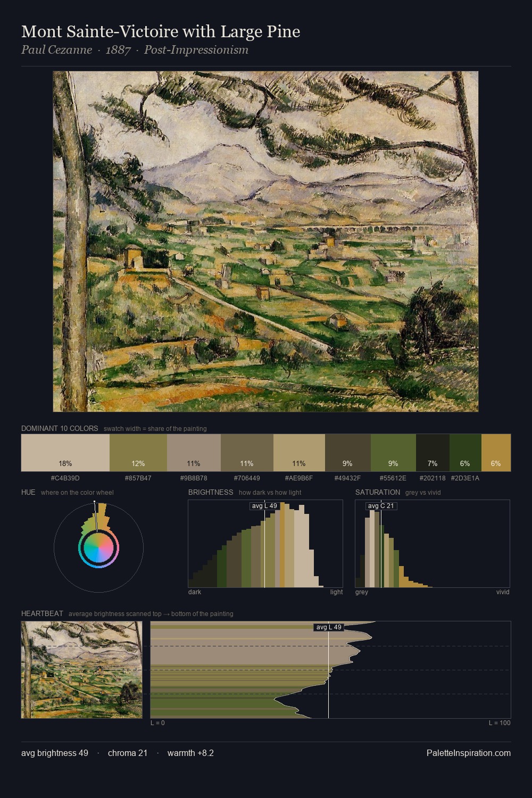
Task: Open the PaletteInspiration.com link
Action: 469,753
